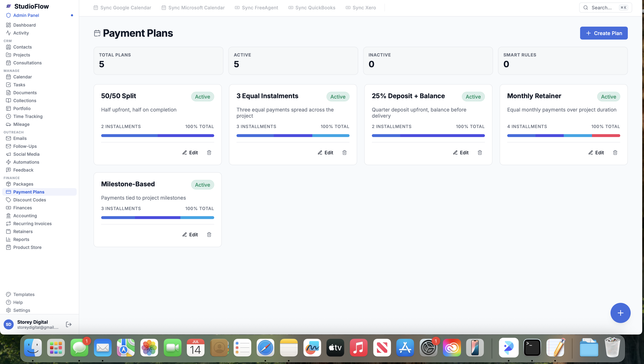Edit the 50/50 Split plan
Image resolution: width=644 pixels, height=364 pixels.
[x=190, y=153]
